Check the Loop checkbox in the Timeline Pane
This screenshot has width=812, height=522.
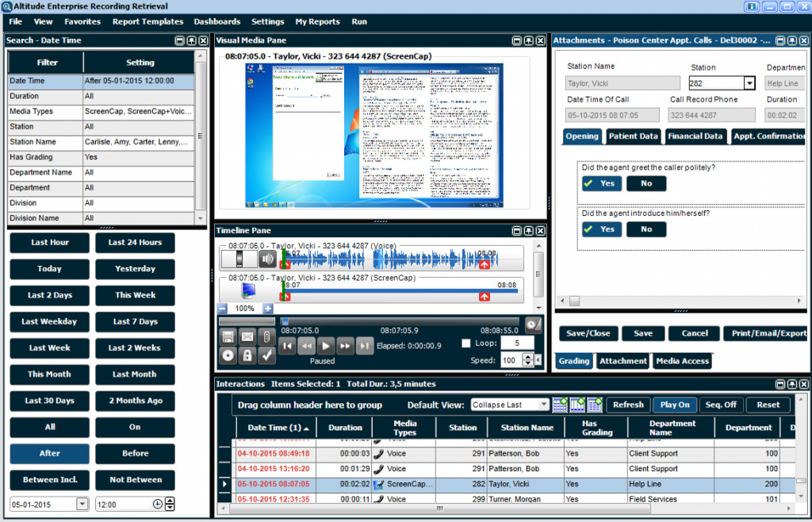pos(465,342)
